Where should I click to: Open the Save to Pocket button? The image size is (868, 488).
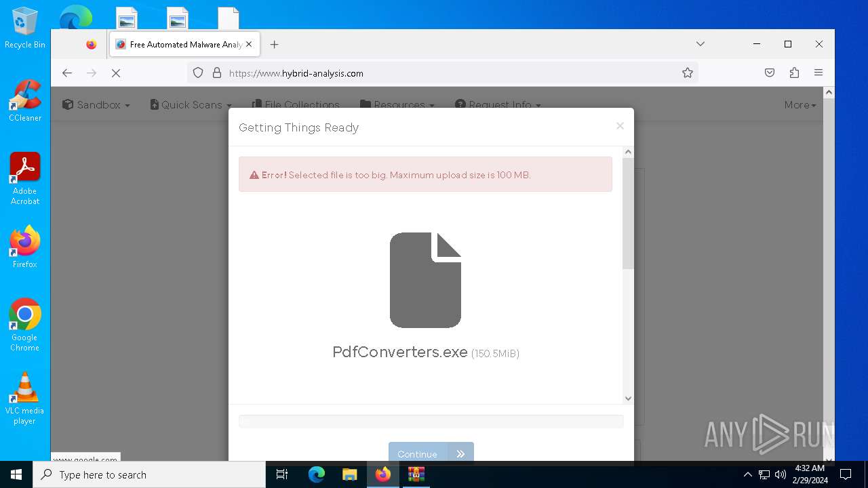point(770,73)
